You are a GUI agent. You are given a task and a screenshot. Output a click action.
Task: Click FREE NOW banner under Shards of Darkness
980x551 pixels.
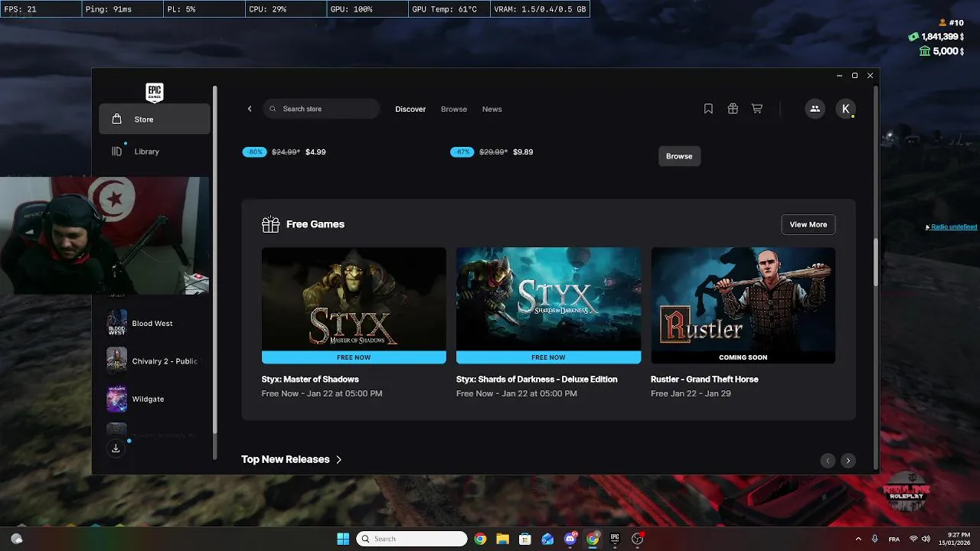pos(548,357)
